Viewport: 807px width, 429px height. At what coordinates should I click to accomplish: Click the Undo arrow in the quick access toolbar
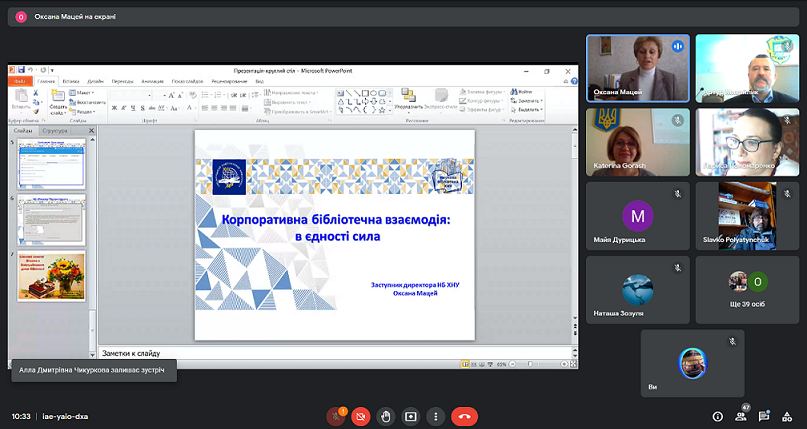click(x=30, y=70)
